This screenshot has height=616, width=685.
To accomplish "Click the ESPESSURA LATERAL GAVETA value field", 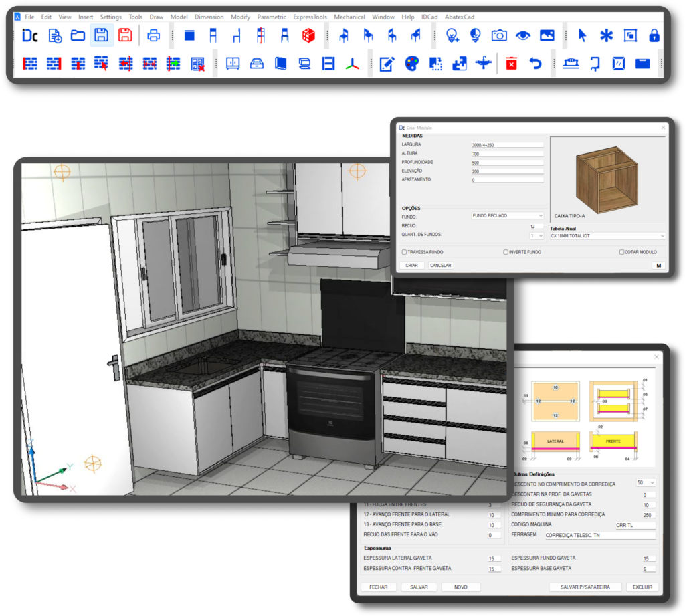I will (494, 558).
